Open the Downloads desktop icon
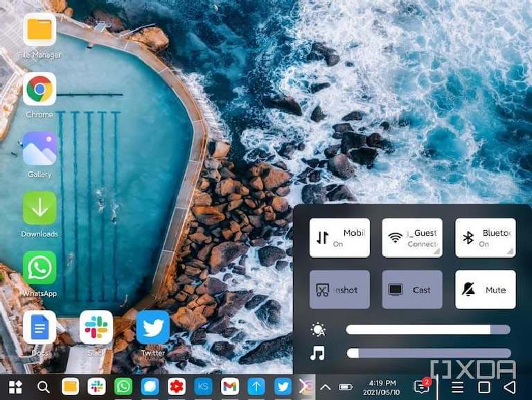Image resolution: width=532 pixels, height=400 pixels. pyautogui.click(x=39, y=208)
